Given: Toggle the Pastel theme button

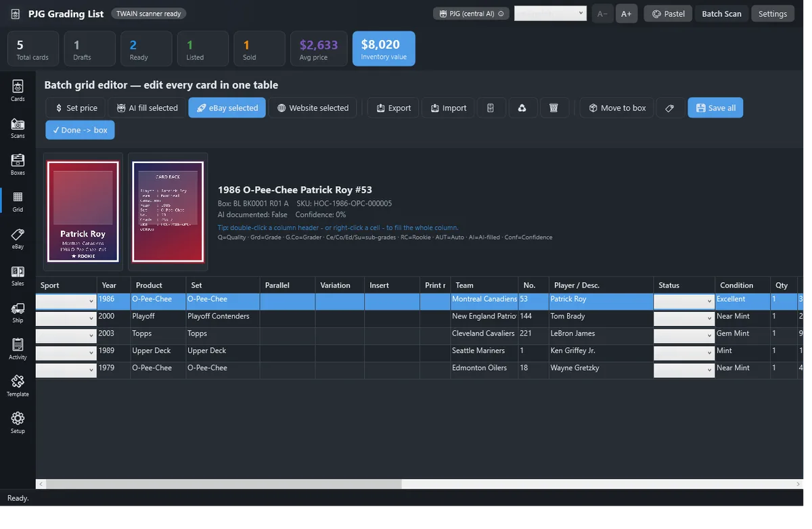Looking at the screenshot, I should tap(668, 14).
